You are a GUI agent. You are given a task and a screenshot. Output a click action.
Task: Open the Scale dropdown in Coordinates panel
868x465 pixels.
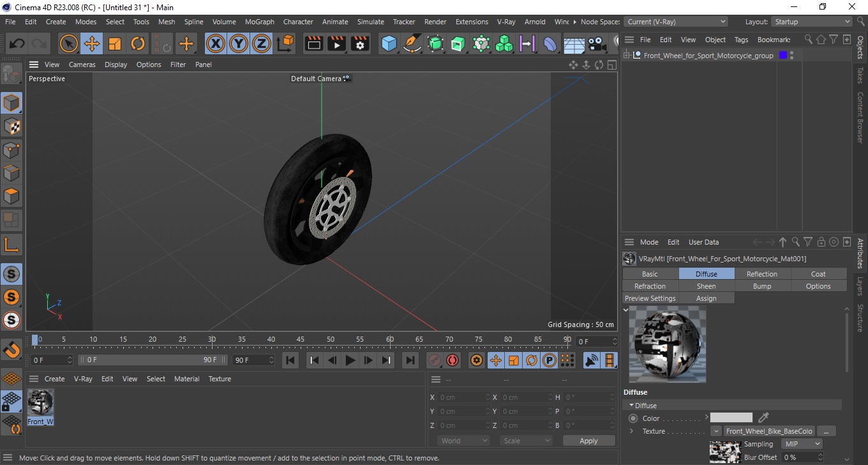[526, 441]
